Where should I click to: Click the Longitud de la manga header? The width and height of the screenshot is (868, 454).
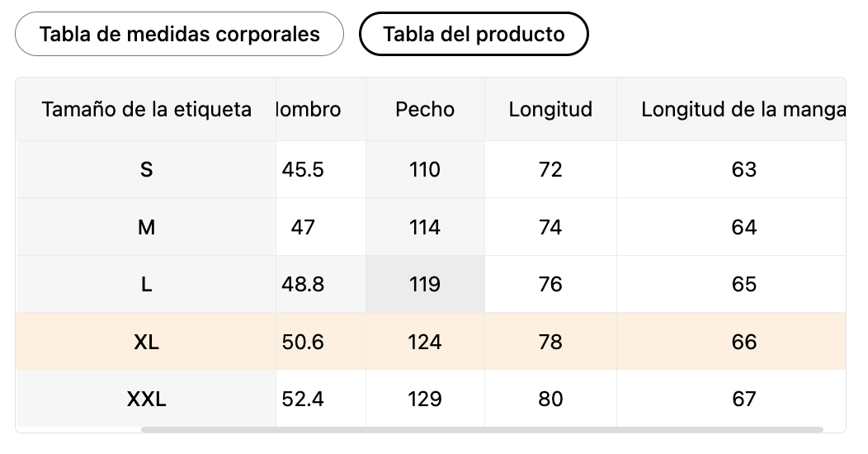(743, 109)
